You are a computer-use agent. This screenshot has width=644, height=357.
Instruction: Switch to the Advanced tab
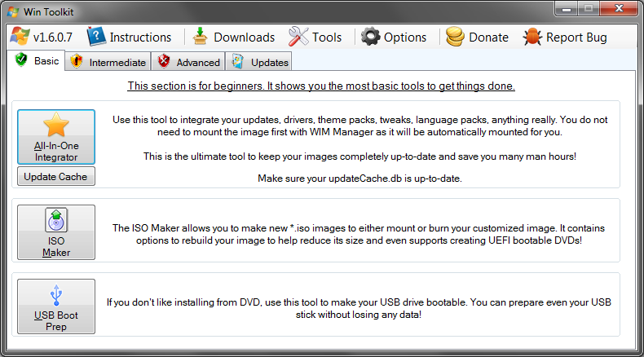tap(188, 62)
